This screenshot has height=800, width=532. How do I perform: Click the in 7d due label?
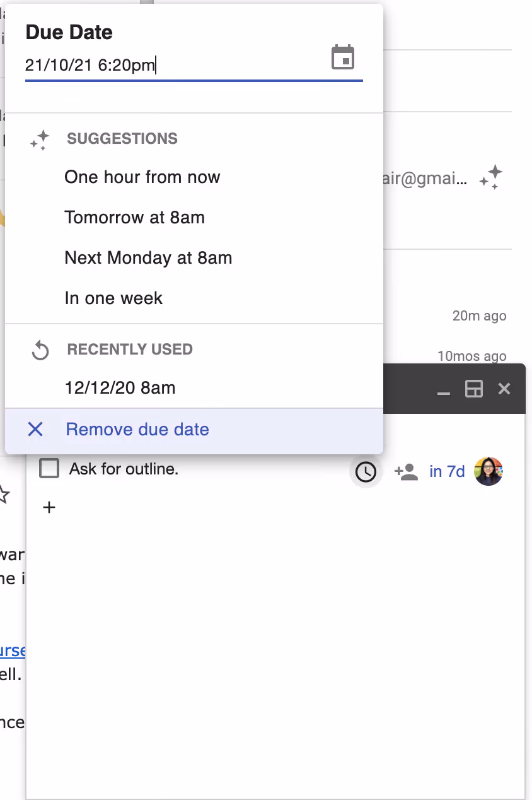click(x=447, y=471)
